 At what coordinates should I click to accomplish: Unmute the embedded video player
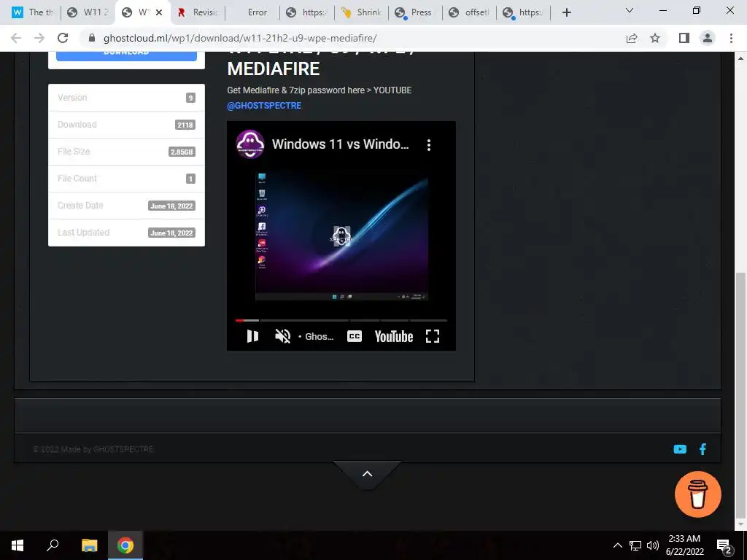[282, 336]
